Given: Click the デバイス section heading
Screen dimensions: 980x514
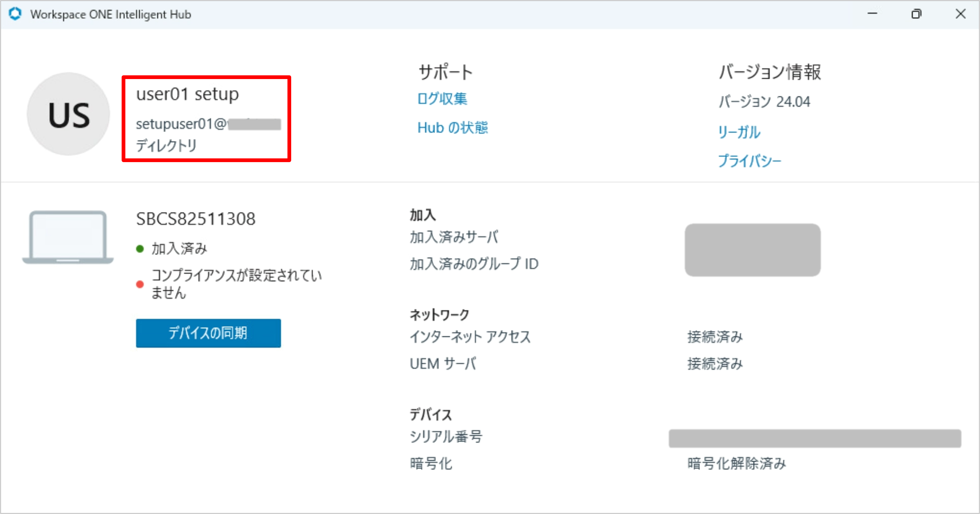Looking at the screenshot, I should click(x=431, y=414).
